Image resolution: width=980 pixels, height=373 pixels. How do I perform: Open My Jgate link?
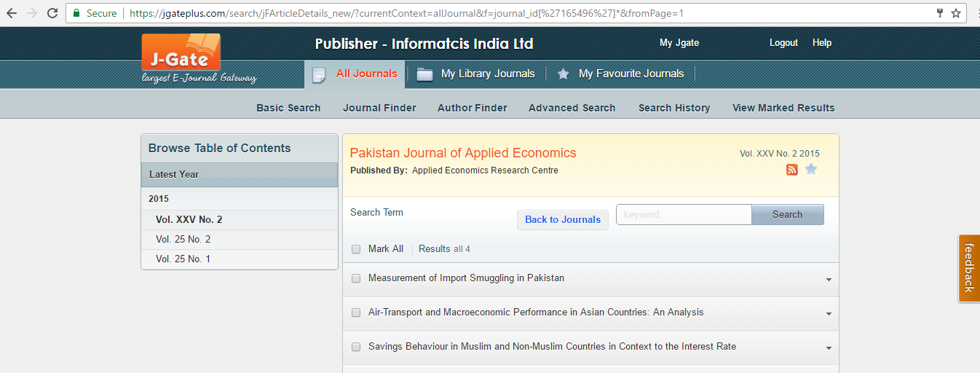[679, 43]
